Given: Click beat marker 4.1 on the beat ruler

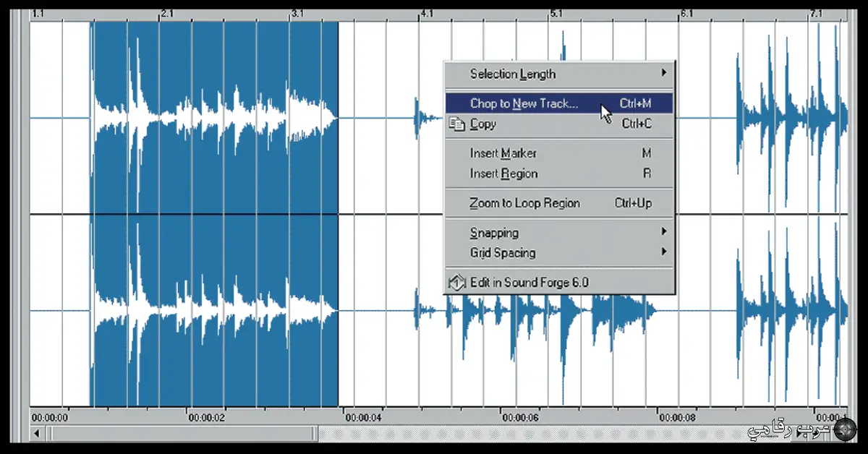Looking at the screenshot, I should (x=426, y=11).
